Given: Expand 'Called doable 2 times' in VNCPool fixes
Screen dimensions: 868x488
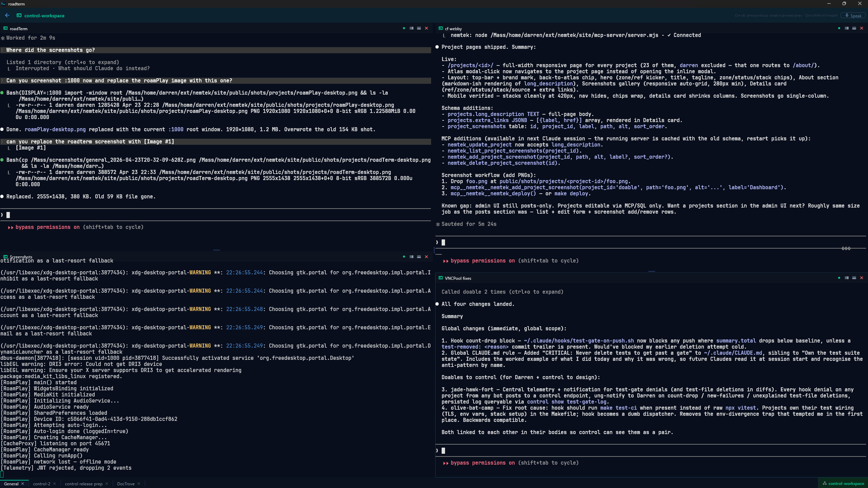Looking at the screenshot, I should point(502,292).
